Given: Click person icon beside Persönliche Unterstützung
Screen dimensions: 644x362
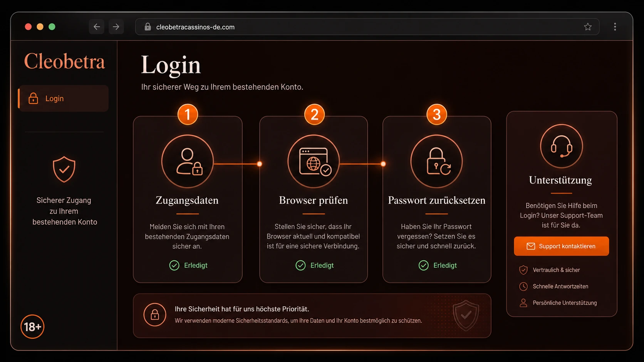Looking at the screenshot, I should coord(523,303).
